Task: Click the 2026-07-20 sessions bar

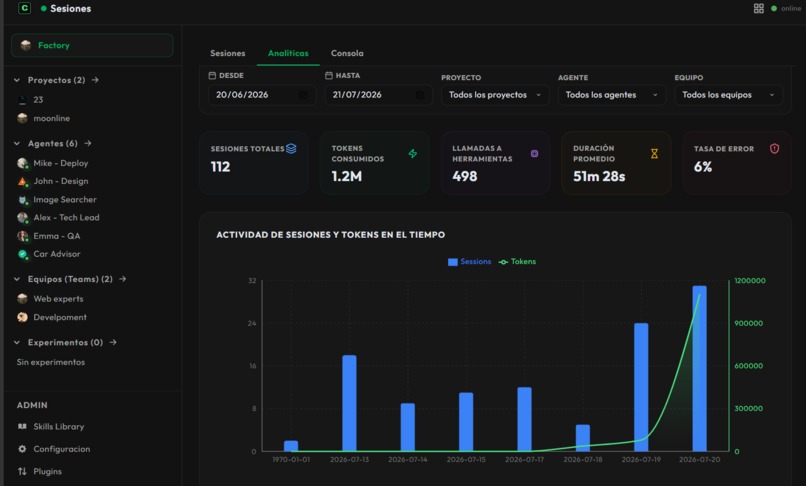Action: click(699, 369)
